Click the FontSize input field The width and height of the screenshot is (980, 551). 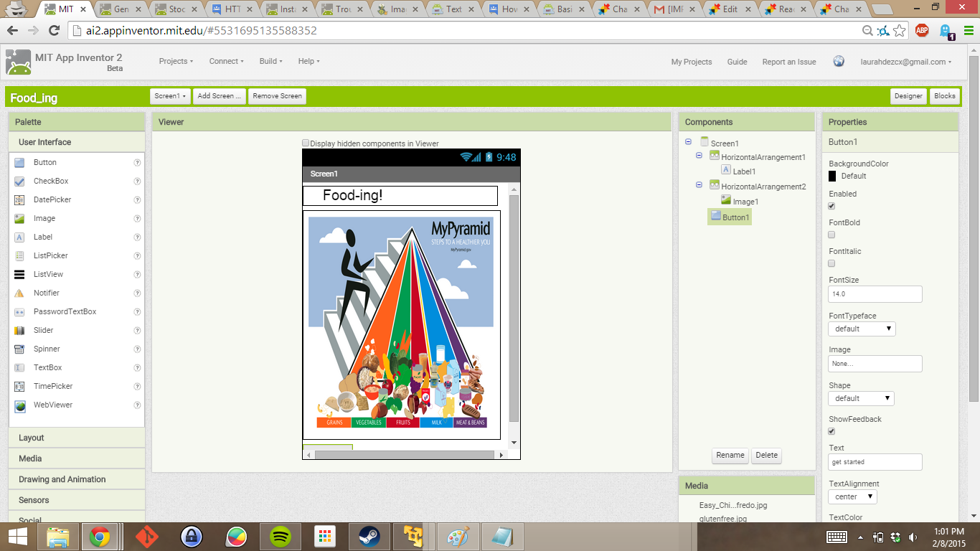[875, 294]
